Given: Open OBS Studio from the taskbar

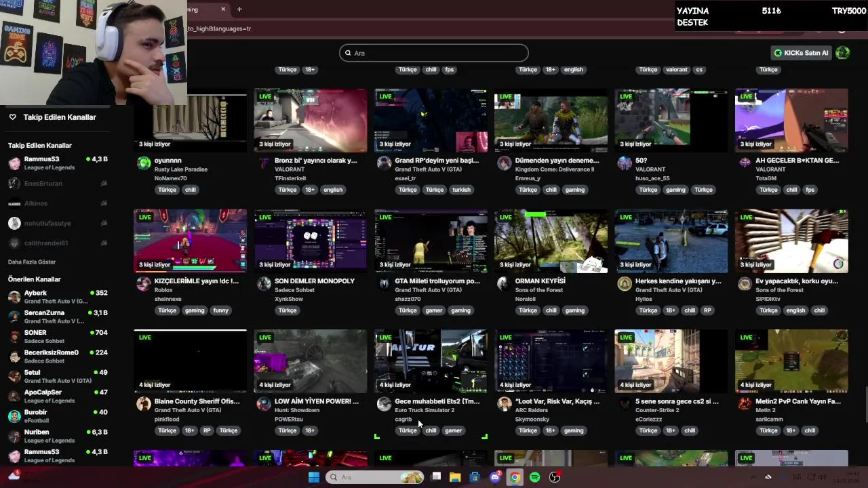Looking at the screenshot, I should [x=555, y=477].
